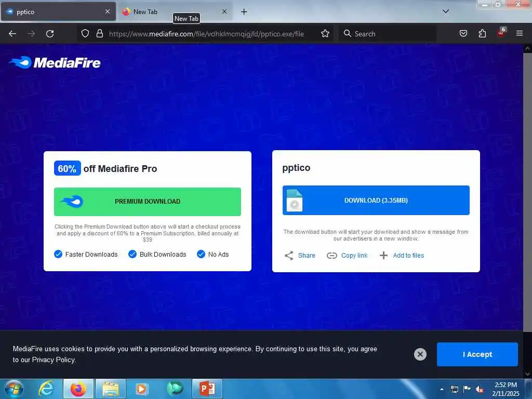Click the Share icon
This screenshot has height=399, width=532.
tap(289, 256)
